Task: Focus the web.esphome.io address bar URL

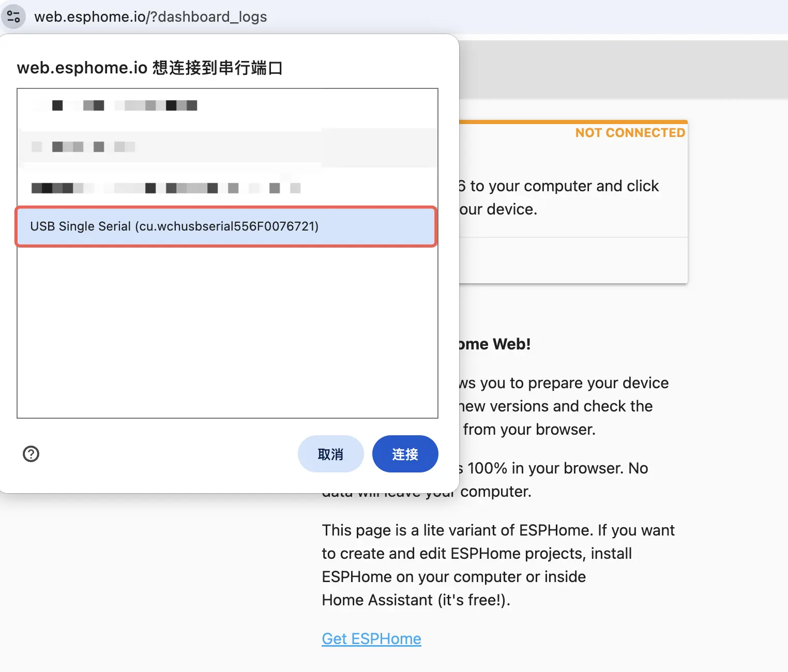Action: point(150,17)
